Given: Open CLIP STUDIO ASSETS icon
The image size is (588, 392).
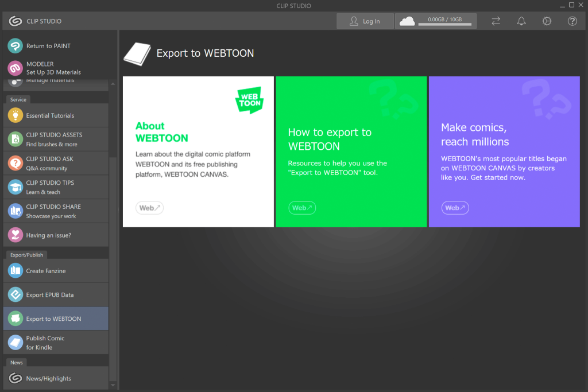Looking at the screenshot, I should [16, 139].
